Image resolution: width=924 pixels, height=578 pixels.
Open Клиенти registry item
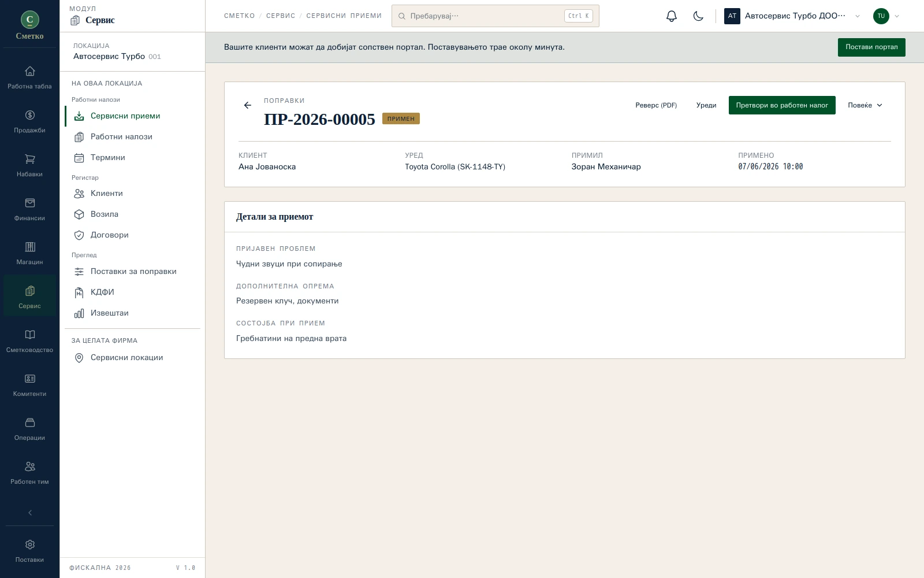(x=133, y=193)
